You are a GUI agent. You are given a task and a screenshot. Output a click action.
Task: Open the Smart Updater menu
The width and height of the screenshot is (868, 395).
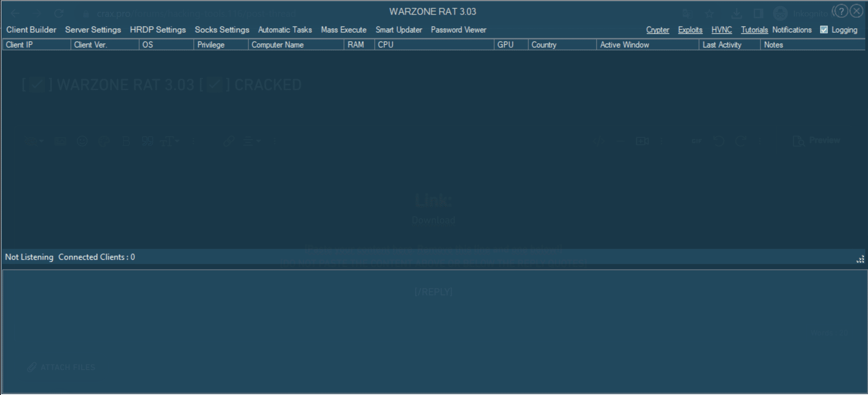point(399,30)
